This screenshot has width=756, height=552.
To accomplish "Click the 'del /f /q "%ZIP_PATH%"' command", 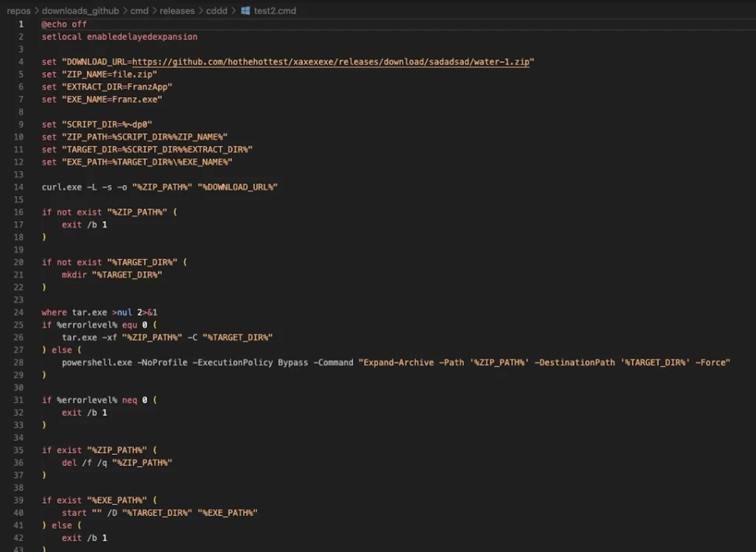I will 117,463.
